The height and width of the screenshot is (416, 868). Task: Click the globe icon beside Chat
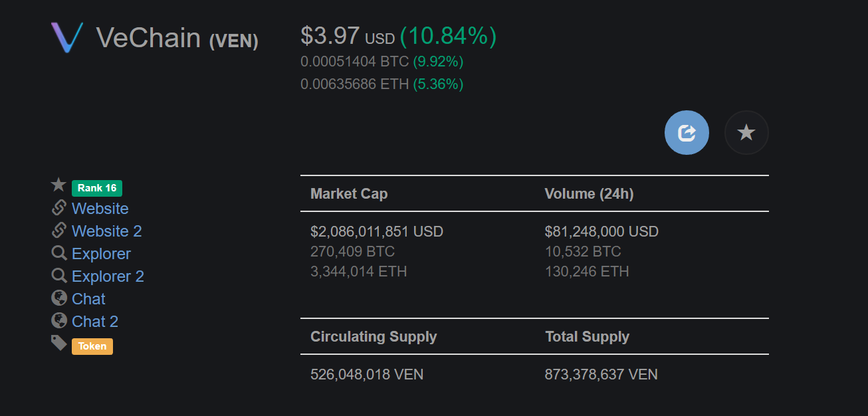(58, 298)
